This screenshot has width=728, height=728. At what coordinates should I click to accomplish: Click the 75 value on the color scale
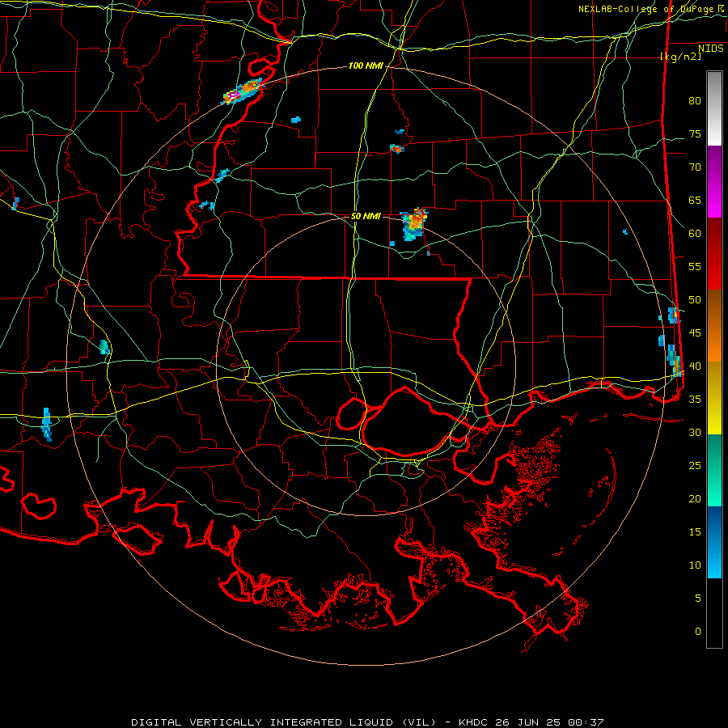pos(695,133)
